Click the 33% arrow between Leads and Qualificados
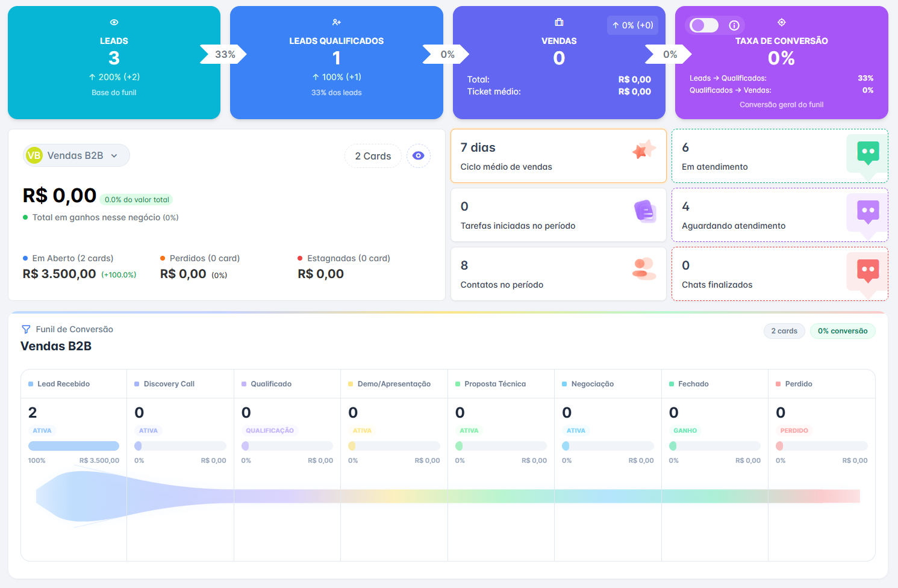The width and height of the screenshot is (898, 588). pyautogui.click(x=224, y=54)
